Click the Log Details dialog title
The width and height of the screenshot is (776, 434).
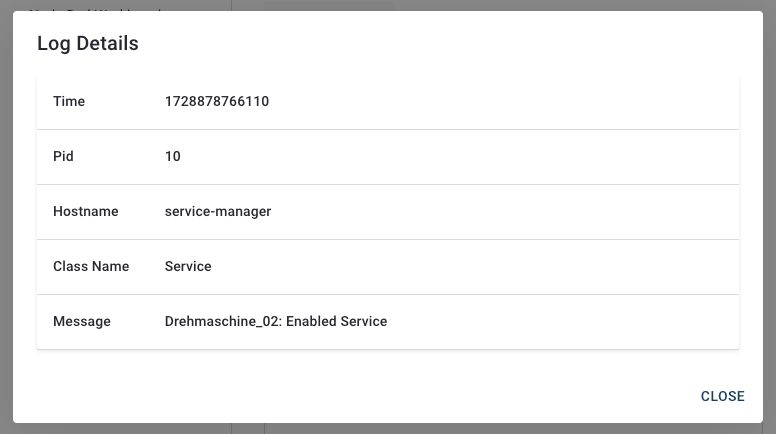point(88,43)
